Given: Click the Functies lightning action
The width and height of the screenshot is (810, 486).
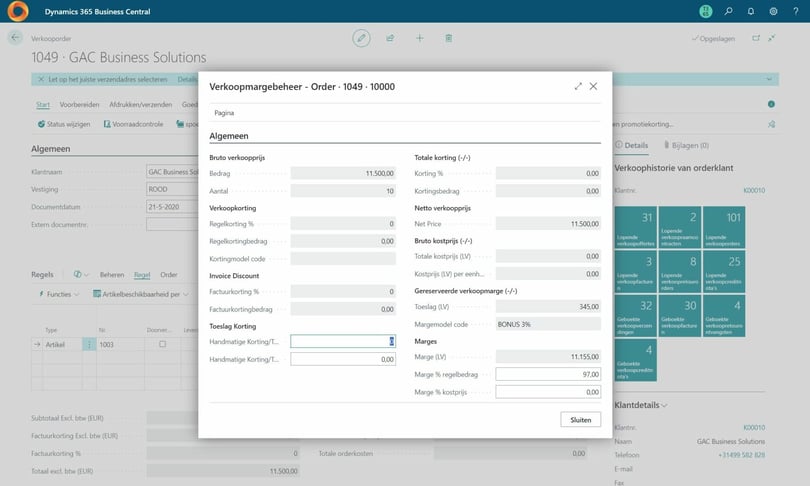Looking at the screenshot, I should (x=59, y=294).
